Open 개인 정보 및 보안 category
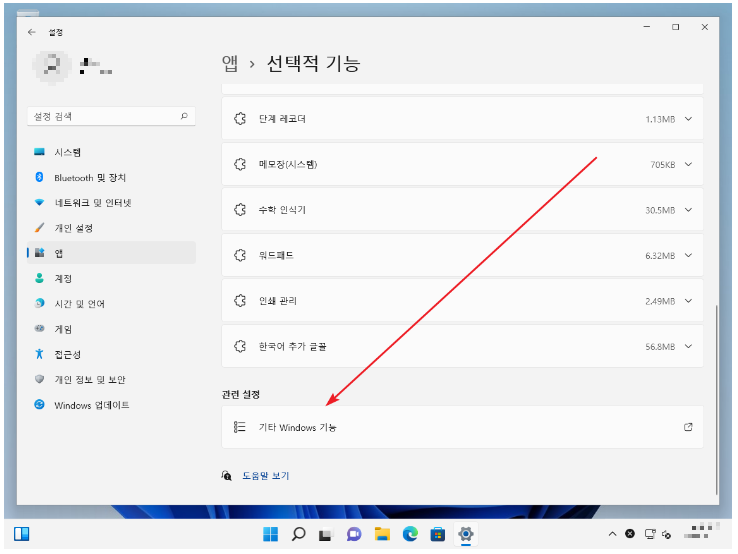Screen dimensions: 738x554 tap(112, 380)
